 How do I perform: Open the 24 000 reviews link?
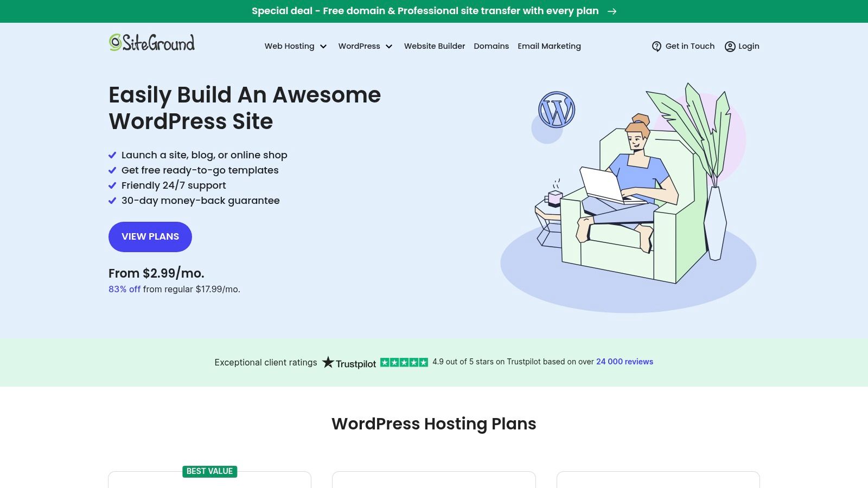coord(624,361)
